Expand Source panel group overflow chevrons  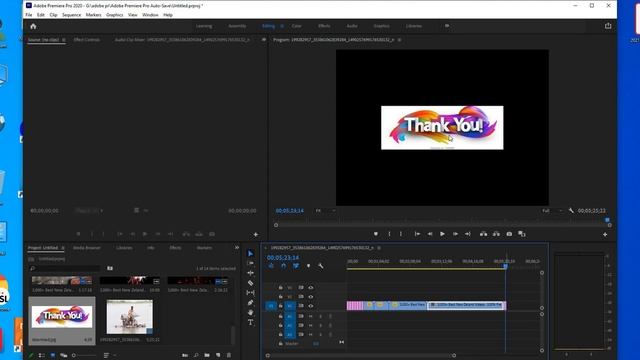(x=264, y=40)
